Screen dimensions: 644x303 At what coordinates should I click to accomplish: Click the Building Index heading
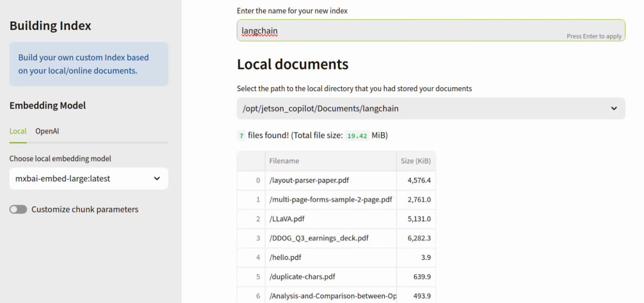tap(50, 26)
